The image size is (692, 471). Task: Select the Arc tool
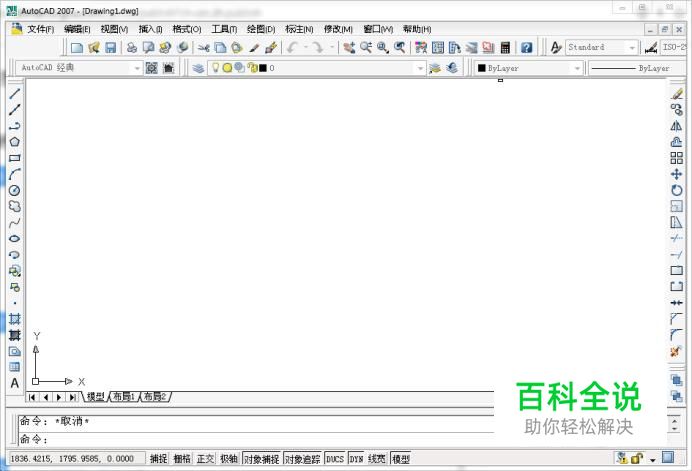15,174
